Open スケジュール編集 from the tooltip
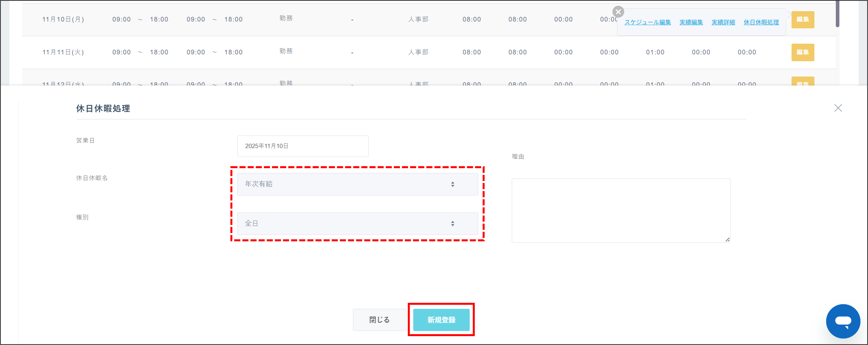 tap(647, 22)
